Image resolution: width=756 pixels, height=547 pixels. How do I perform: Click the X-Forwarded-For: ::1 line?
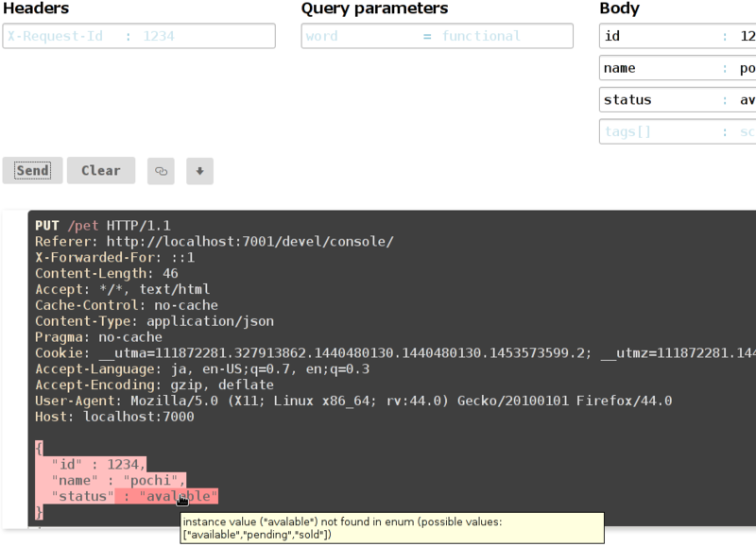pyautogui.click(x=114, y=257)
